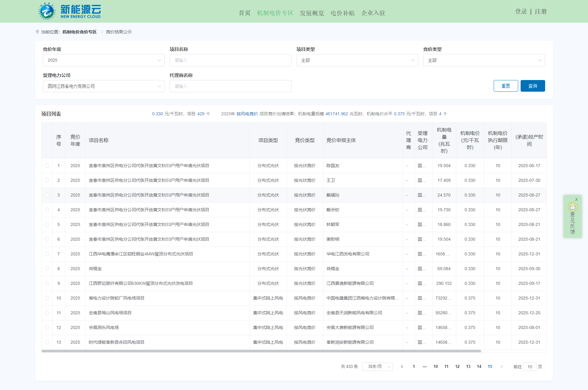Select radio for 全南县瑶山风电场项目 row

click(x=47, y=313)
